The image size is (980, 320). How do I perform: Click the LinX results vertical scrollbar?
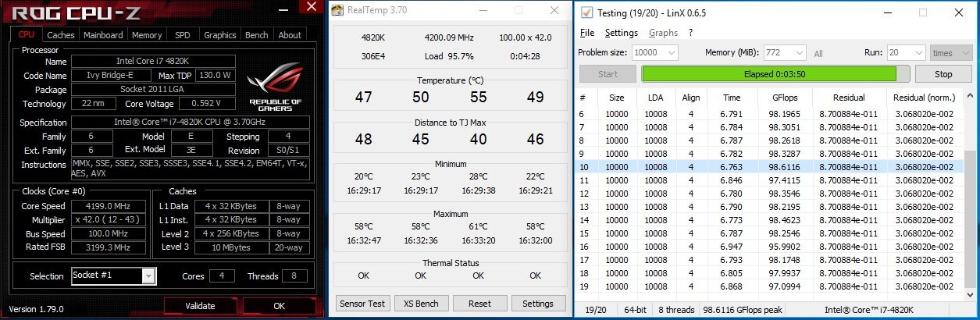[x=969, y=194]
